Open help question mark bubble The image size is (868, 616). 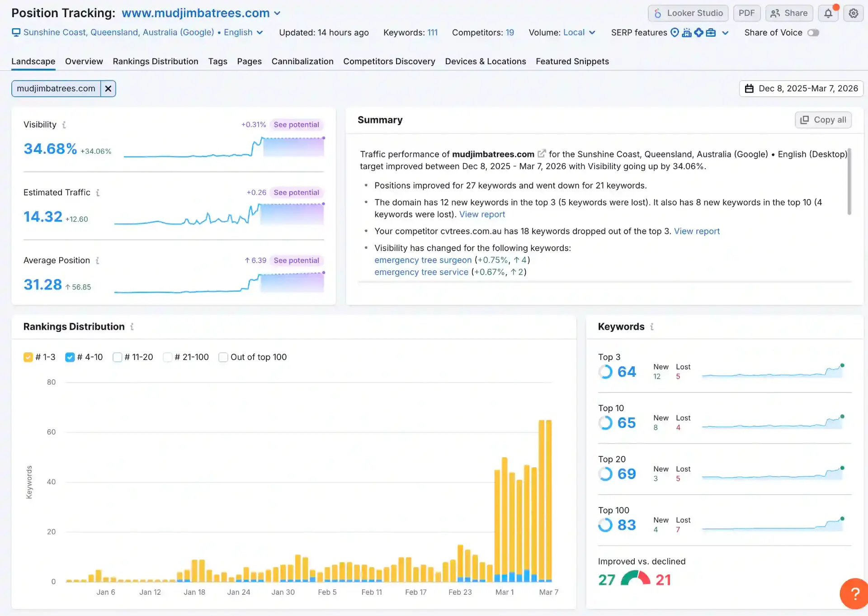point(854,593)
